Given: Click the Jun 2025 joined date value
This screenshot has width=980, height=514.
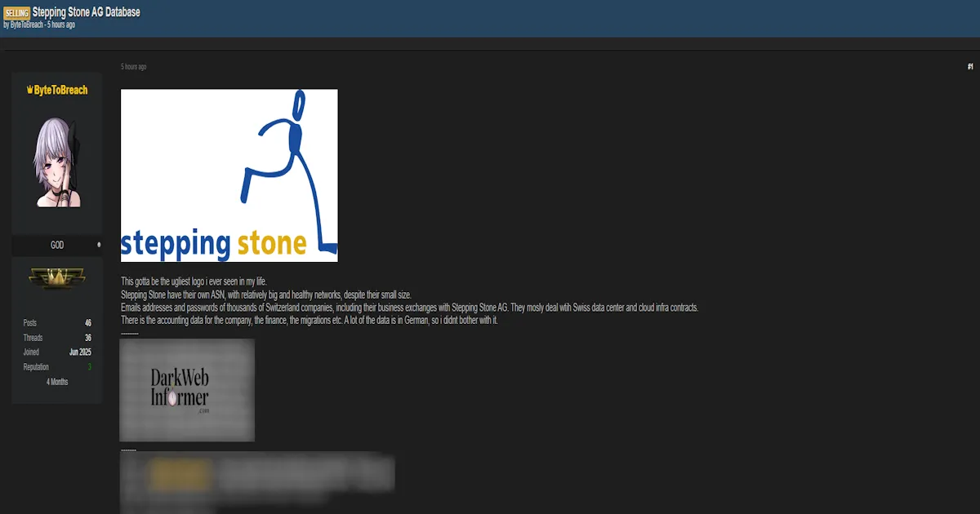Looking at the screenshot, I should (81, 352).
